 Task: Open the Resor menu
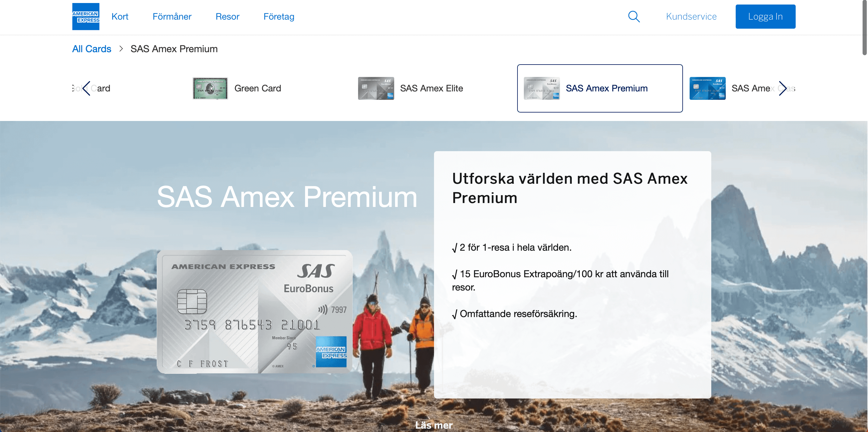click(228, 17)
